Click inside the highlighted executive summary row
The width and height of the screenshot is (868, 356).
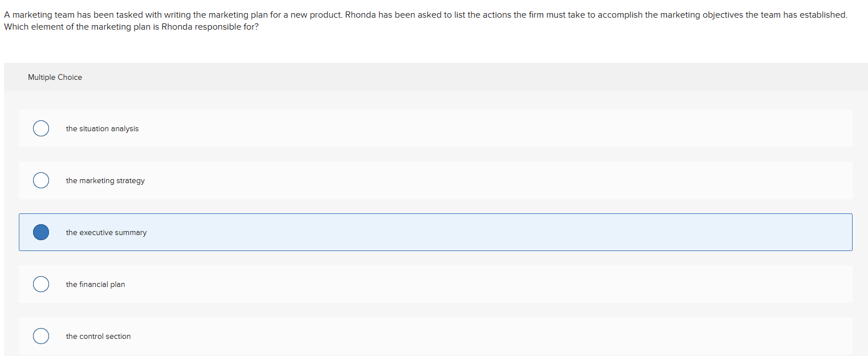(456, 232)
